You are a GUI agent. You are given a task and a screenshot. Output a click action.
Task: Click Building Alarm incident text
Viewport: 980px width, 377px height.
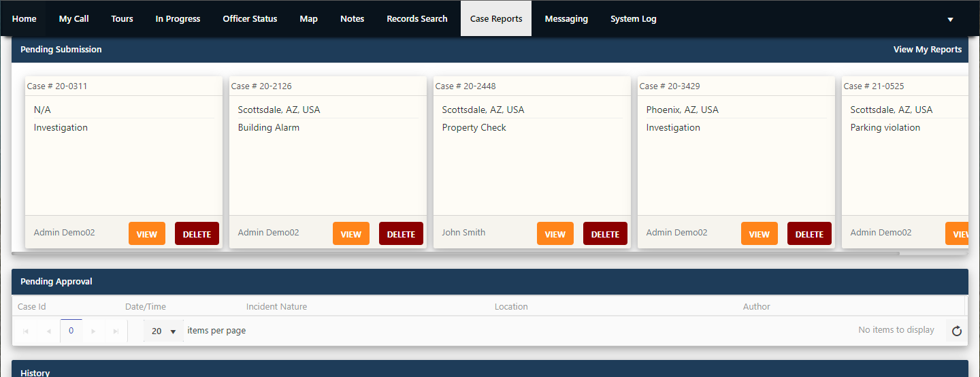pyautogui.click(x=269, y=127)
